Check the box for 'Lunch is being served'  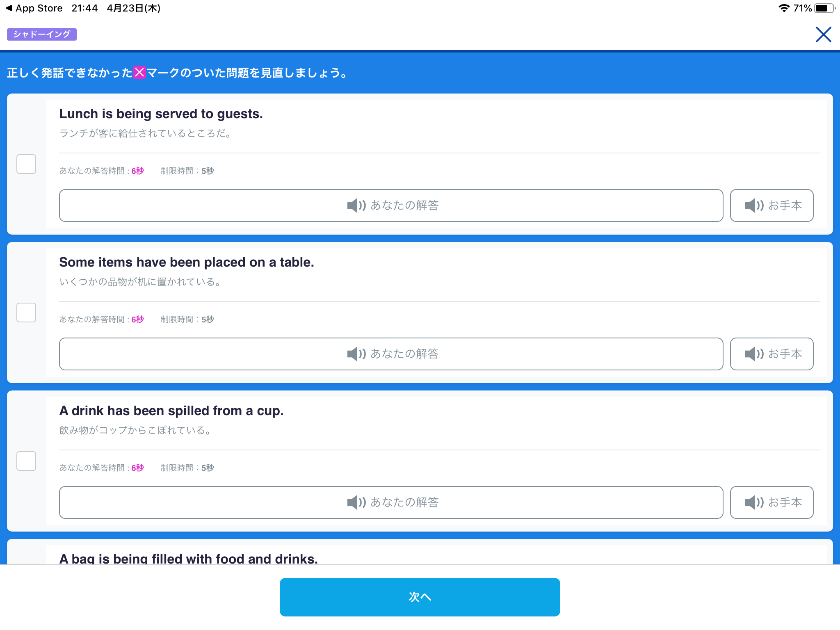[26, 164]
